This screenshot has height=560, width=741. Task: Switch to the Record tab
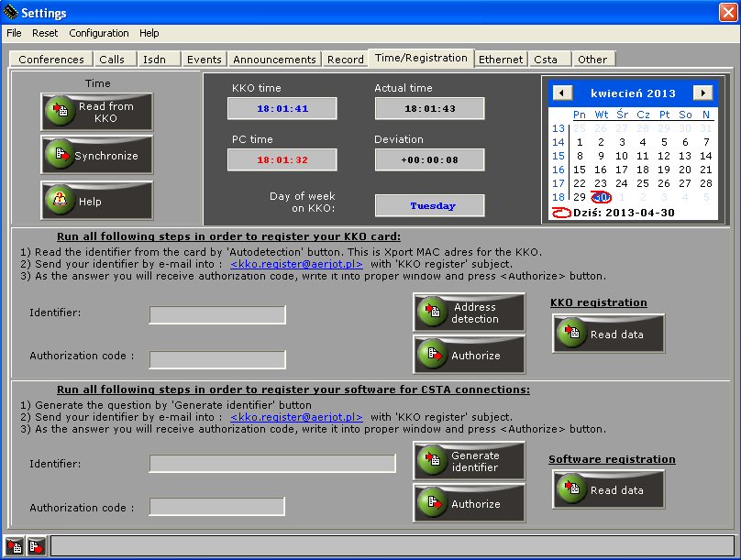346,60
